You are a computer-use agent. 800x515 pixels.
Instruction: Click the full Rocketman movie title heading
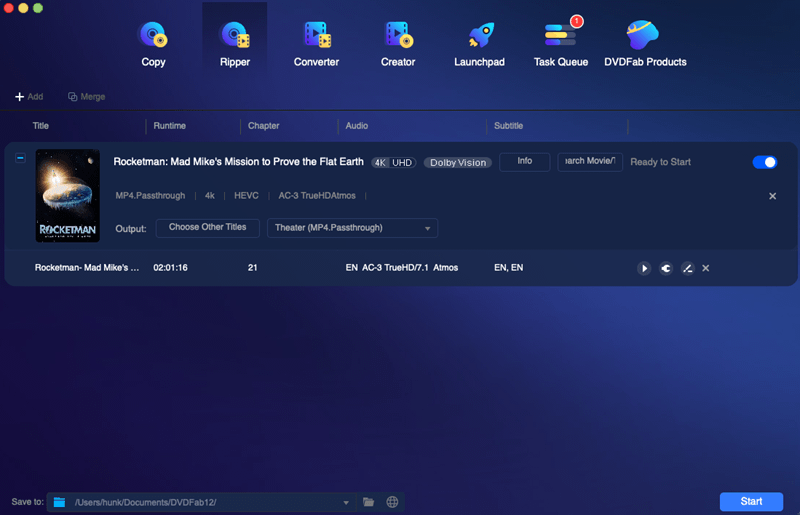tap(238, 162)
